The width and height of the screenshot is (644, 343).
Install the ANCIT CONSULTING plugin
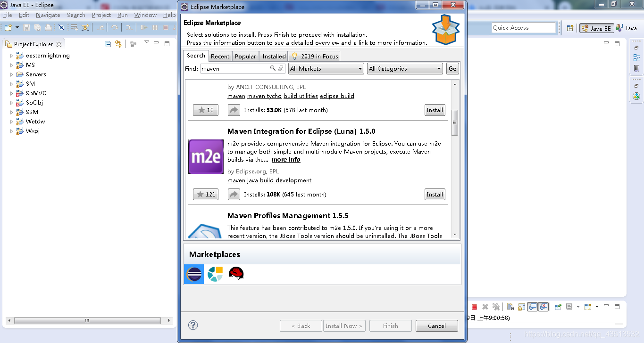point(435,110)
